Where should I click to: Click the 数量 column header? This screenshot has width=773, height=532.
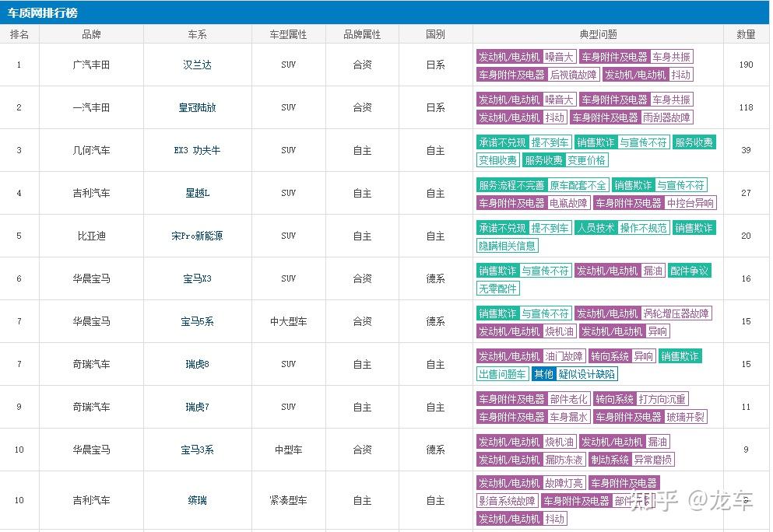(x=746, y=34)
